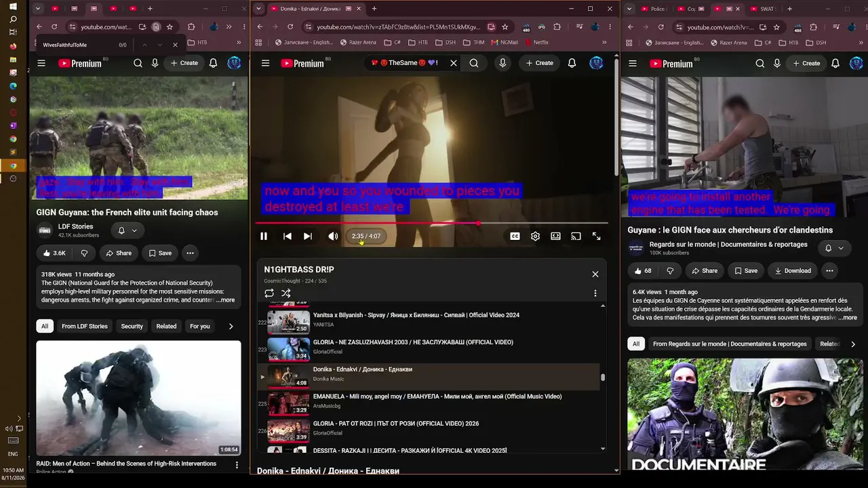Viewport: 868px width, 488px height.
Task: Play EMANUELA - Mili moy, angel moy item
Action: pos(429,403)
